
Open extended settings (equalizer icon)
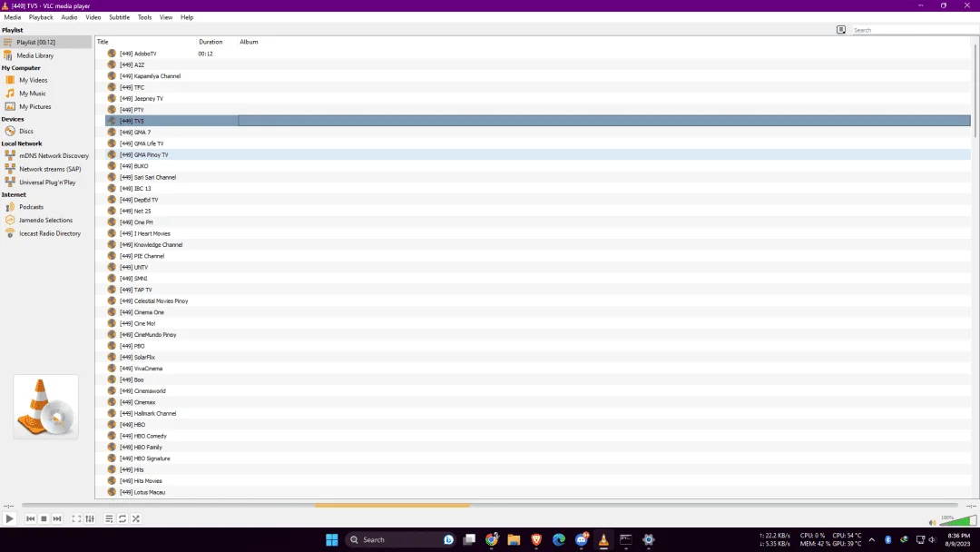[x=90, y=519]
